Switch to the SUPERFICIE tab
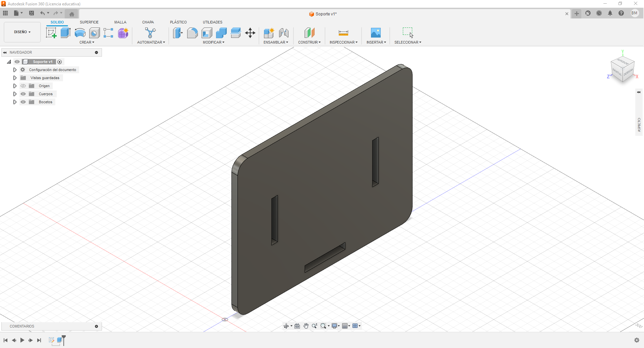This screenshot has width=644, height=348. point(89,22)
